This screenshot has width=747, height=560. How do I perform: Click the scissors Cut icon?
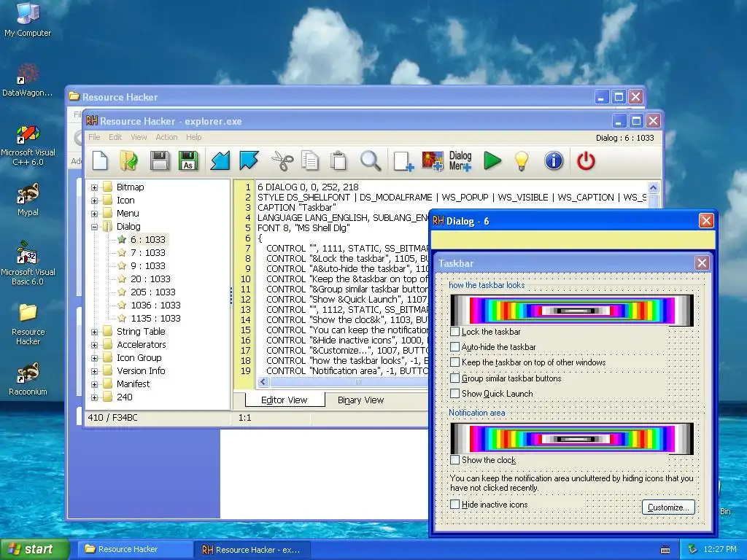pyautogui.click(x=282, y=161)
